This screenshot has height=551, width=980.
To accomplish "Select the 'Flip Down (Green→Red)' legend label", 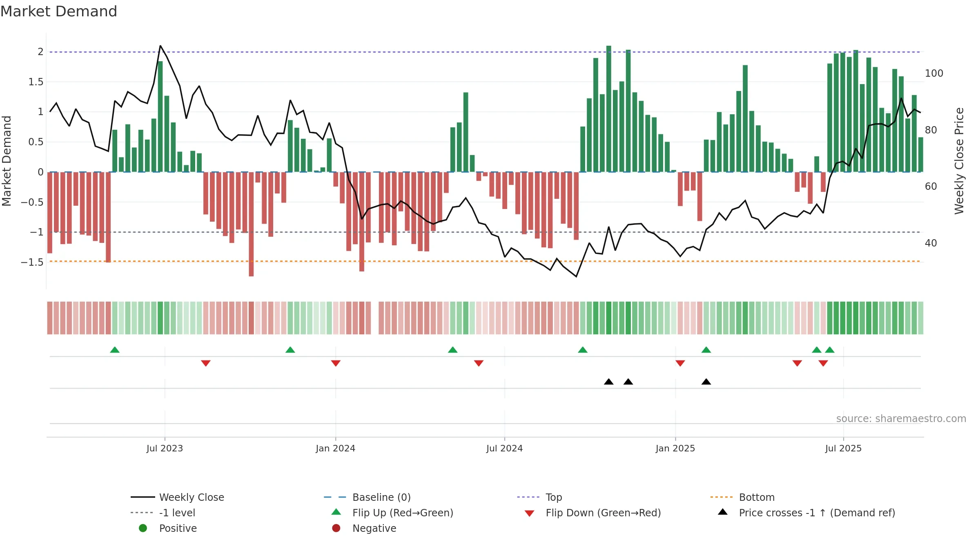I will click(x=603, y=513).
